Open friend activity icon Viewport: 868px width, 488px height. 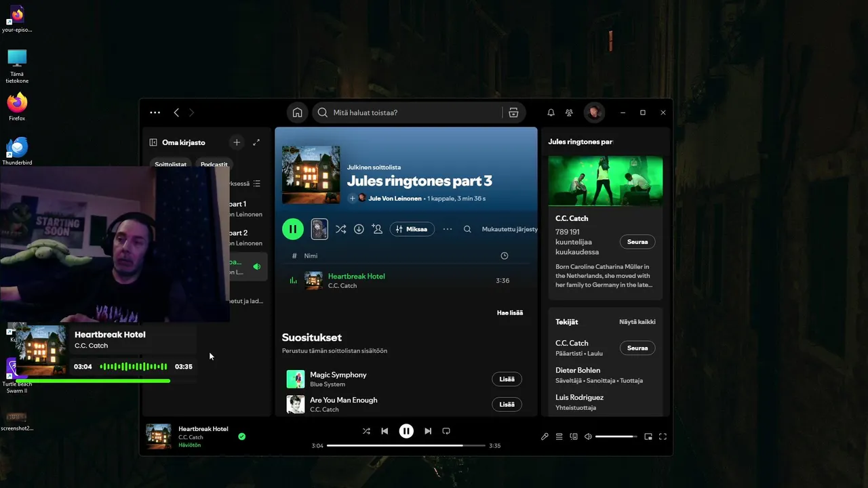pos(570,113)
